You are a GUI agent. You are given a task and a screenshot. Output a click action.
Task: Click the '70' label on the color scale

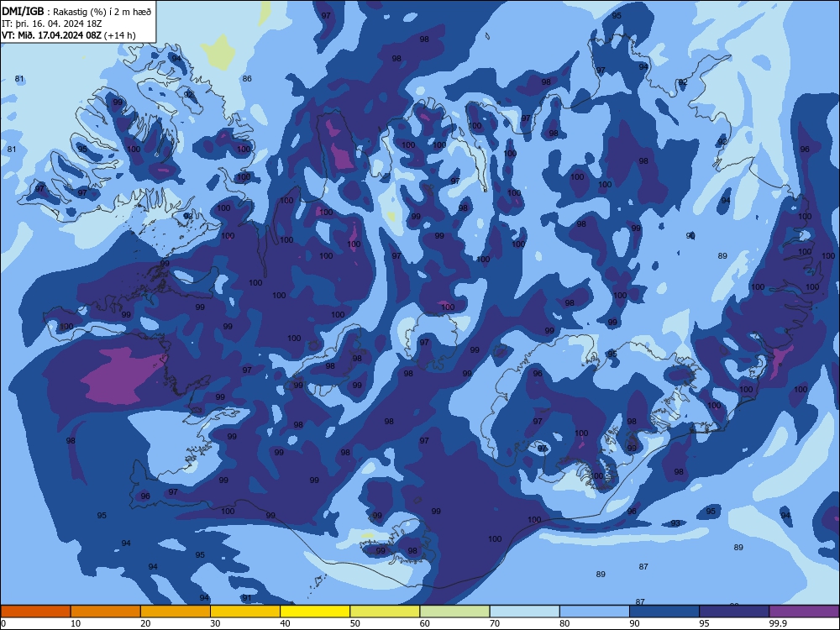pos(495,623)
